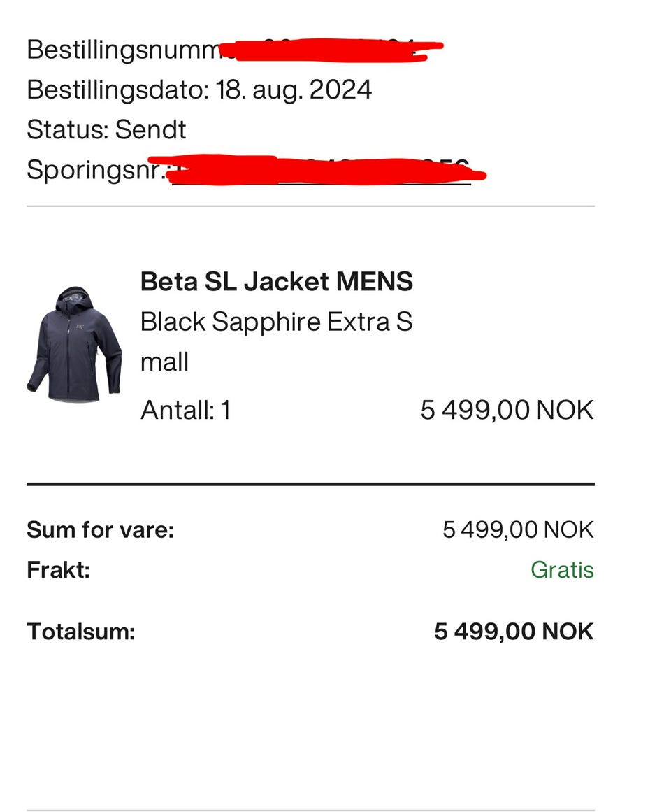671x812 pixels.
Task: Click the Antall: 1 quantity text
Action: [185, 410]
